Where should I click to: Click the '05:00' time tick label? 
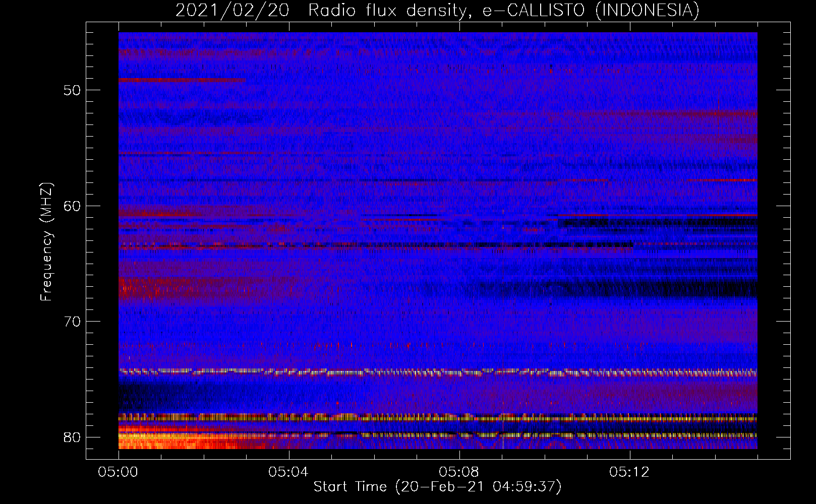tap(118, 472)
